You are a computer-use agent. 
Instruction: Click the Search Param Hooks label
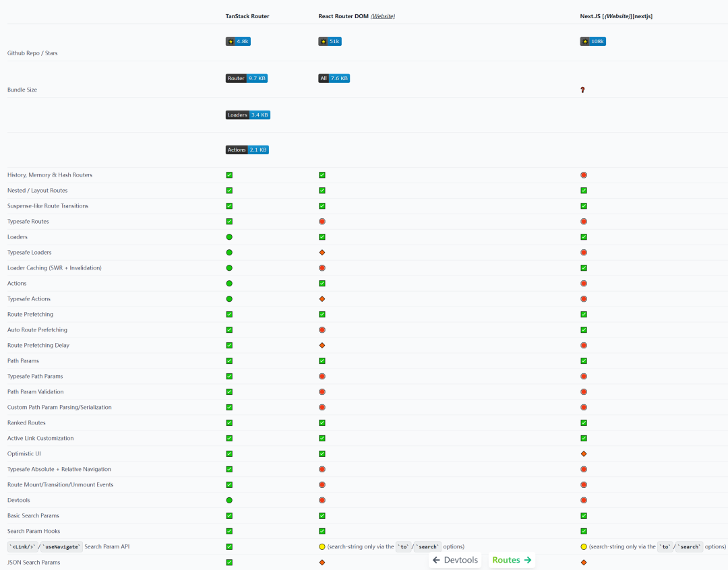[34, 531]
